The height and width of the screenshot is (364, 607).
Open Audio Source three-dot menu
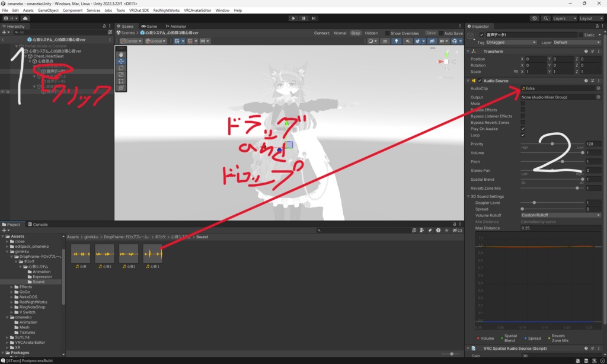(x=599, y=81)
